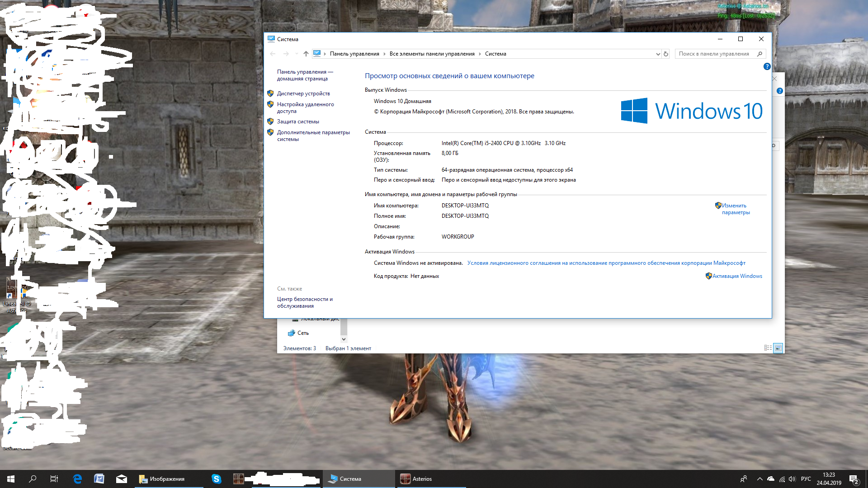
Task: Open System protection link (Защита системы)
Action: click(x=298, y=122)
